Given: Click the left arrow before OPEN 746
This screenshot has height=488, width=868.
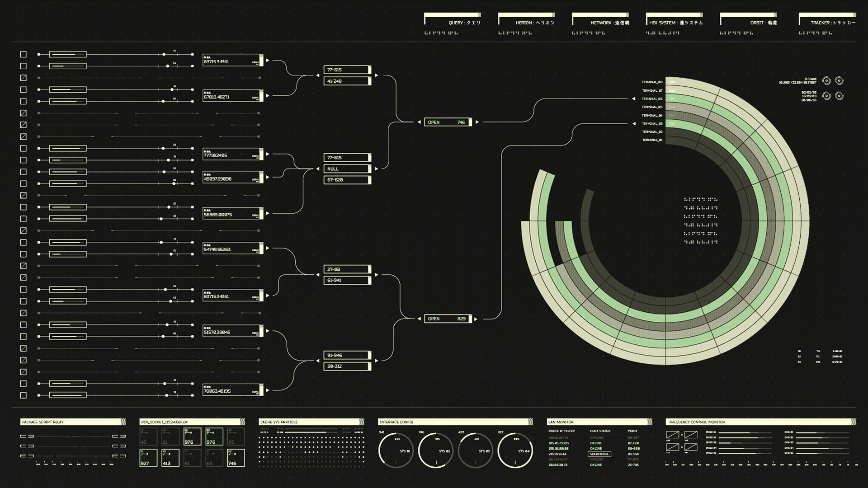Looking at the screenshot, I should coord(419,122).
